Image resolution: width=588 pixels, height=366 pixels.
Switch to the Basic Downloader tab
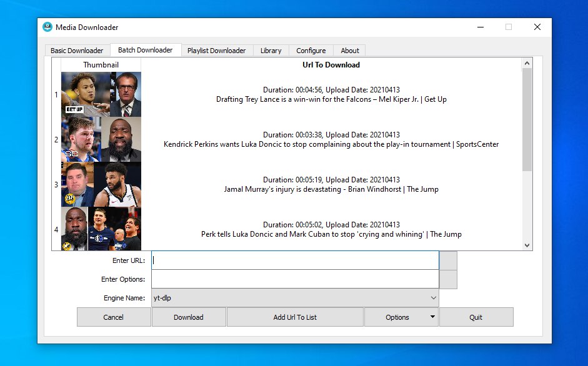pos(77,50)
